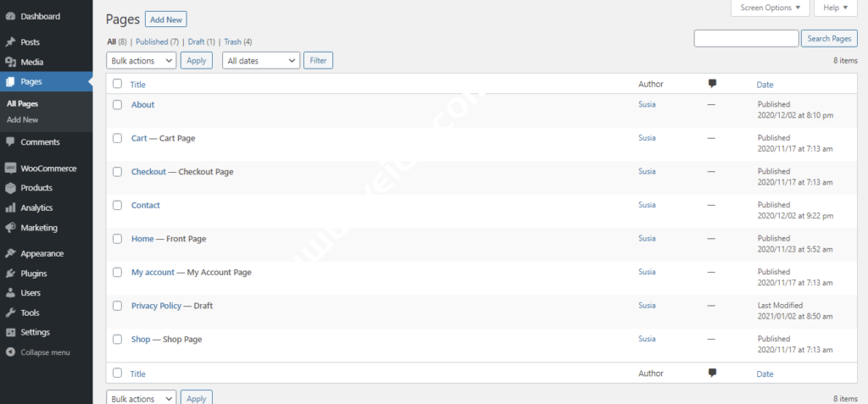Open the top Bulk actions dropdown
The width and height of the screenshot is (868, 404).
[142, 61]
